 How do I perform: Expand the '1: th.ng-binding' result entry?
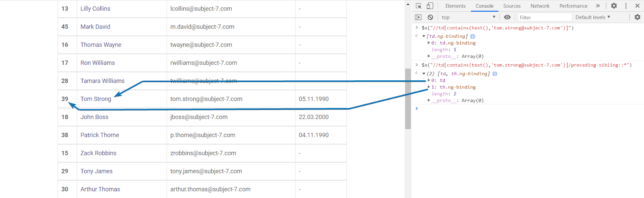pyautogui.click(x=429, y=87)
